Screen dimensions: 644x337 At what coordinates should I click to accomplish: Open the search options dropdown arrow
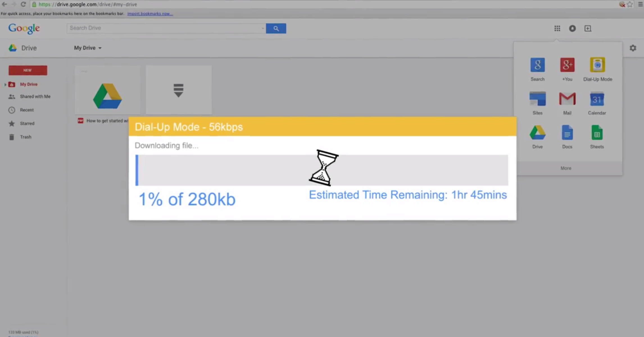(x=262, y=28)
